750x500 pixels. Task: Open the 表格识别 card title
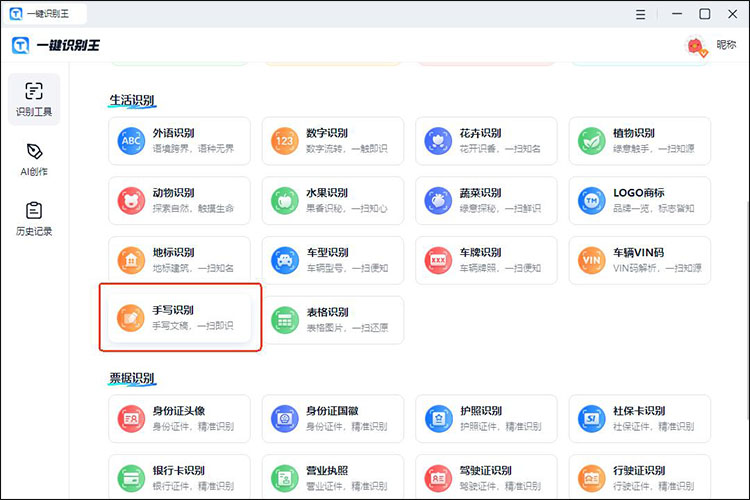tap(327, 312)
